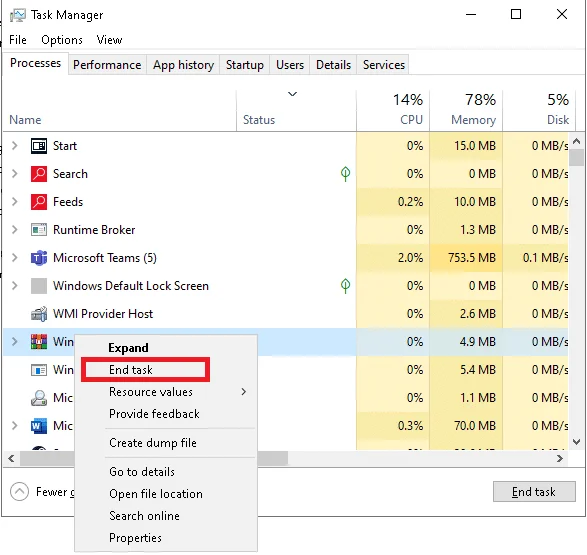Select the WMI Provider Host row name
587x555 pixels.
coord(103,314)
